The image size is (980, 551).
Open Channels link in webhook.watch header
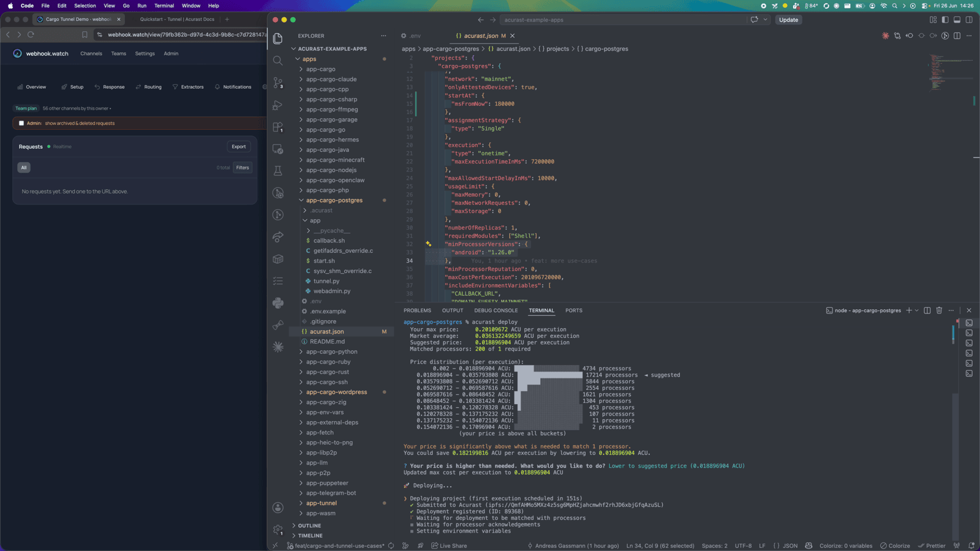tap(91, 53)
